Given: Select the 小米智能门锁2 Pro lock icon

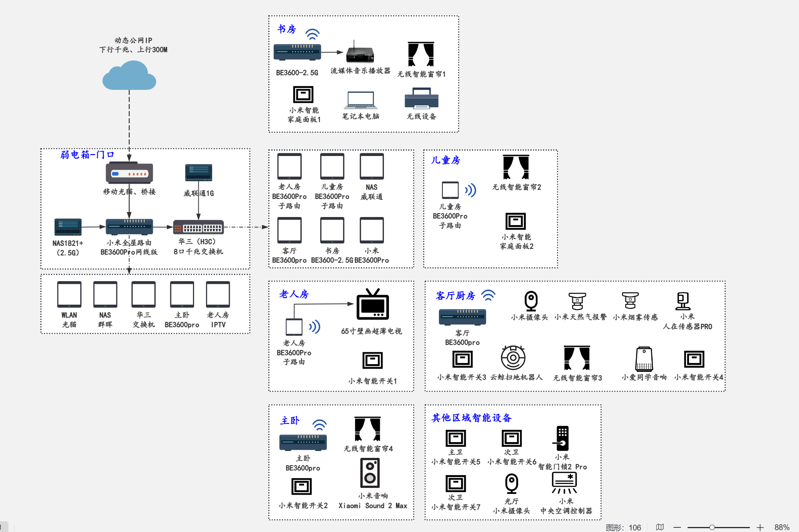Looking at the screenshot, I should coord(562,438).
